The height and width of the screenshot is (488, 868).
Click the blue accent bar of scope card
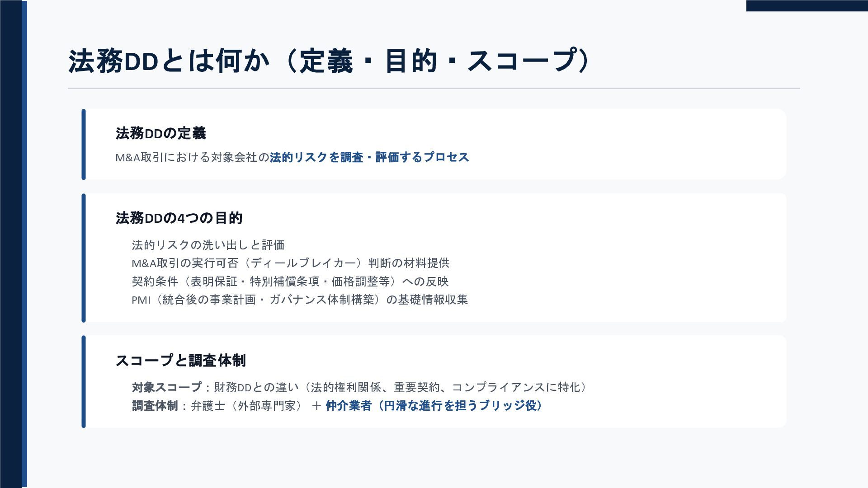click(84, 381)
